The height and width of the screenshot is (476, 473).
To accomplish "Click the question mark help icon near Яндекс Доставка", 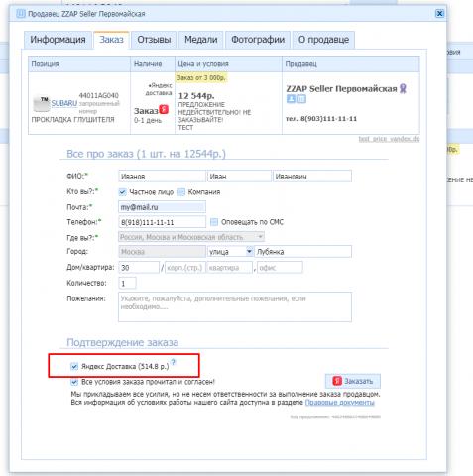I will coord(174,362).
